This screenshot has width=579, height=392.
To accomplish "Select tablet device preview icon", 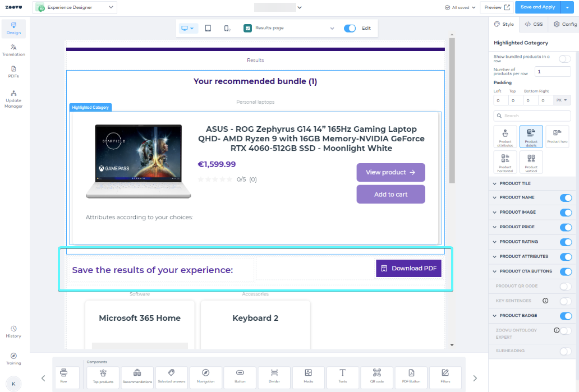I will pos(208,28).
